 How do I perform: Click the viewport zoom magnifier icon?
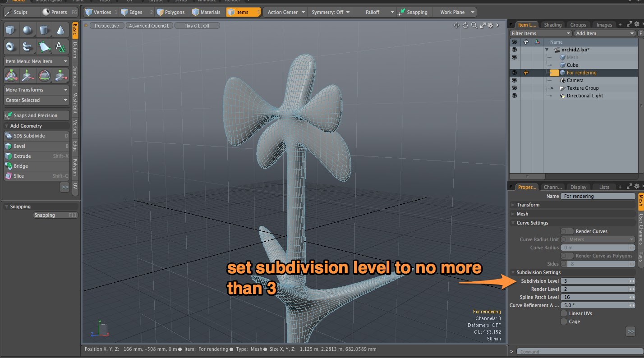click(x=474, y=25)
